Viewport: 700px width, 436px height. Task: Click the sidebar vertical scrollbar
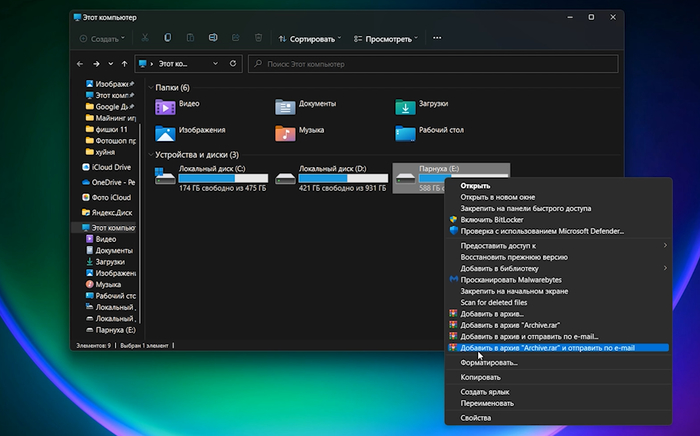coord(140,223)
